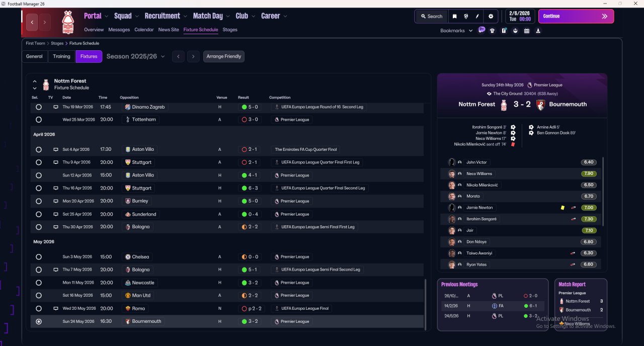
Task: Open the Messages sub-menu item
Action: [x=119, y=30]
